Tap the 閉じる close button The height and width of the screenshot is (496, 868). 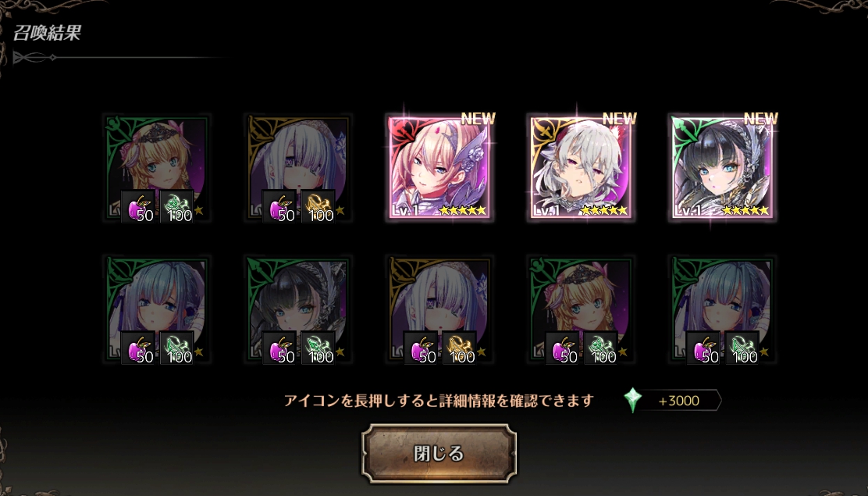coord(439,453)
